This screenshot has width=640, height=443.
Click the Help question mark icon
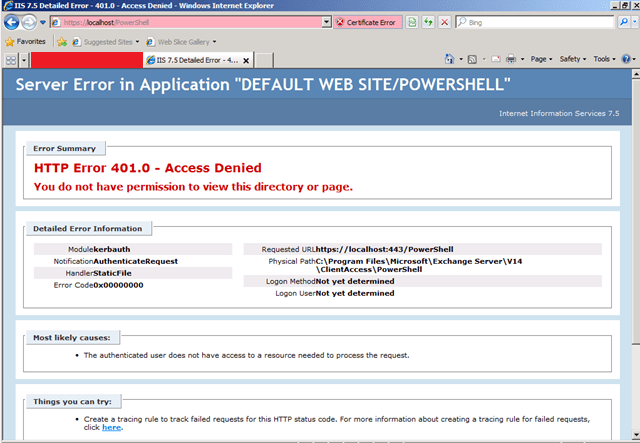tap(626, 59)
